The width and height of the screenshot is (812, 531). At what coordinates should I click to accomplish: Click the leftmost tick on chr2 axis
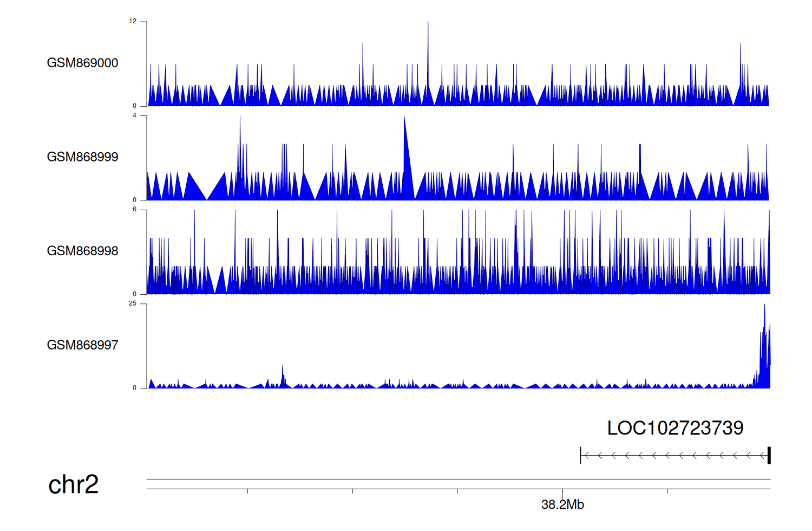point(247,491)
